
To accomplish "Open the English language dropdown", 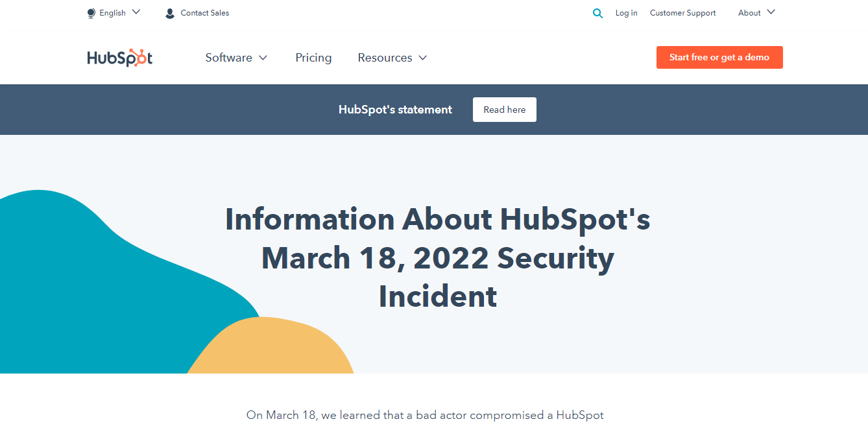I will click(x=114, y=13).
